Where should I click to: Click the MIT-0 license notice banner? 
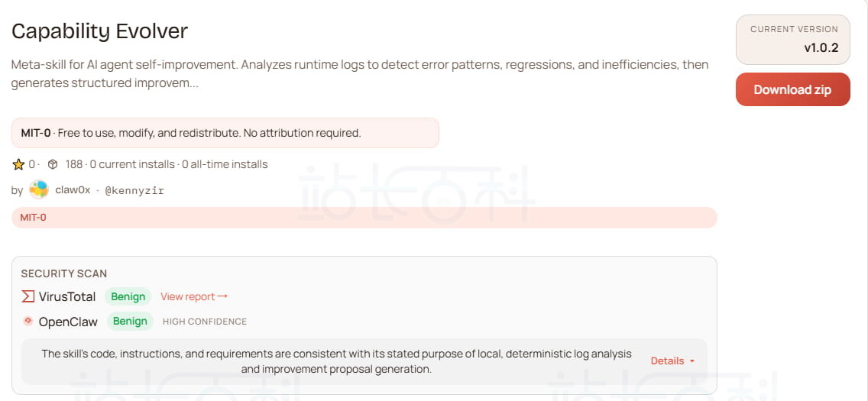(x=225, y=133)
